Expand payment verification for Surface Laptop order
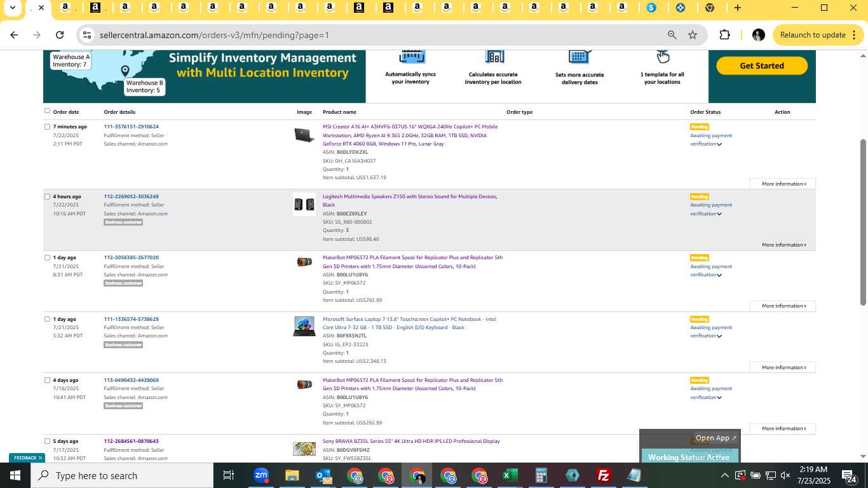Screen dimensions: 868x488 coord(719,336)
